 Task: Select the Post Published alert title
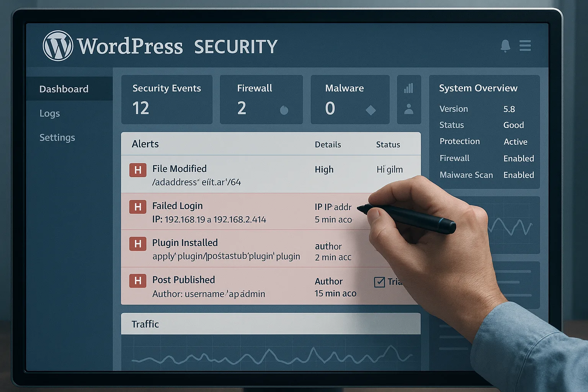click(183, 280)
